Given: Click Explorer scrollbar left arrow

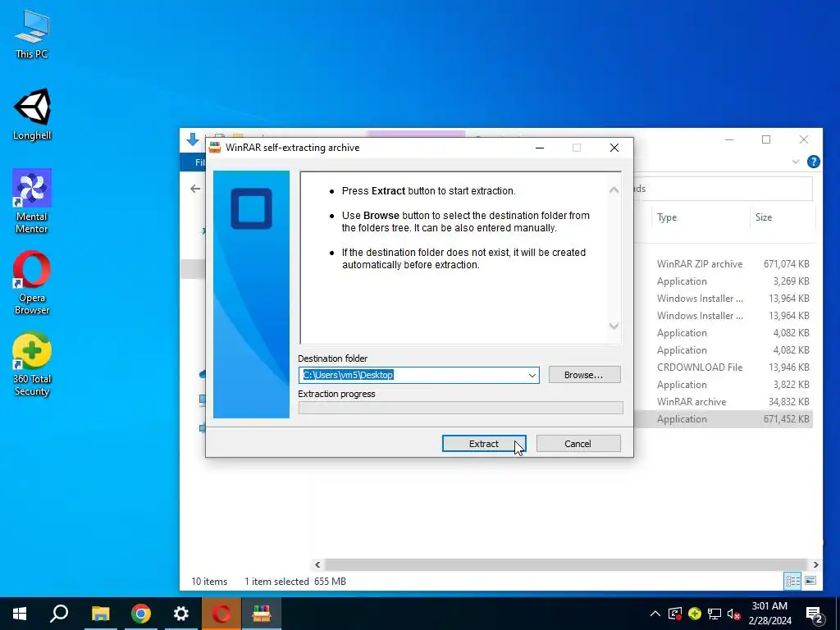Looking at the screenshot, I should click(317, 564).
